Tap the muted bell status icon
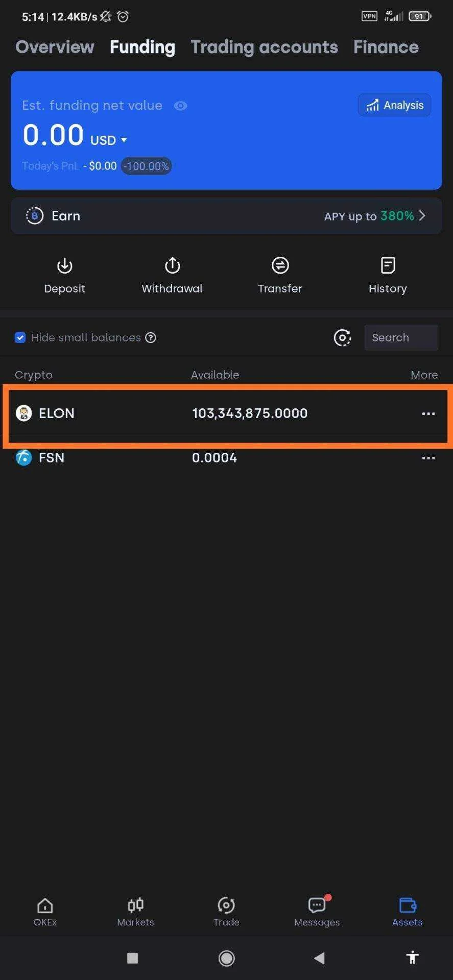The height and width of the screenshot is (980, 453). 106,17
